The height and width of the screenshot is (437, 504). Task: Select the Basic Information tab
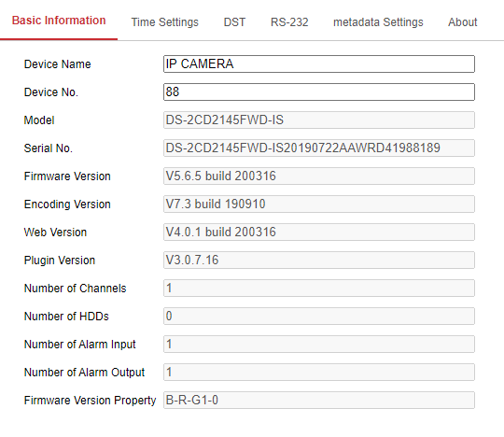point(59,21)
